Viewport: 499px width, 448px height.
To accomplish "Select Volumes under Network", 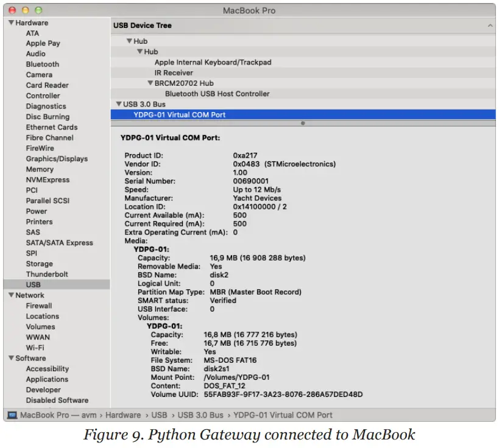I will point(40,326).
